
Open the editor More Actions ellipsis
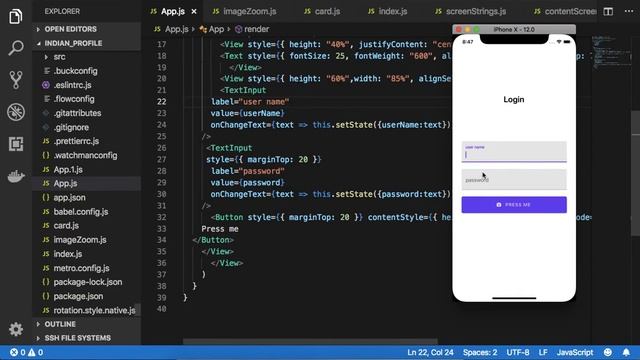point(629,11)
